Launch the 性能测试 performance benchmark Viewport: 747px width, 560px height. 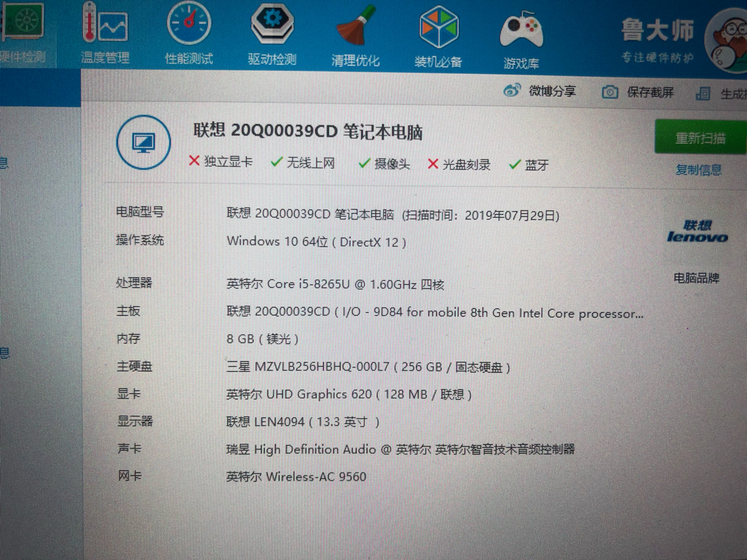[x=188, y=32]
